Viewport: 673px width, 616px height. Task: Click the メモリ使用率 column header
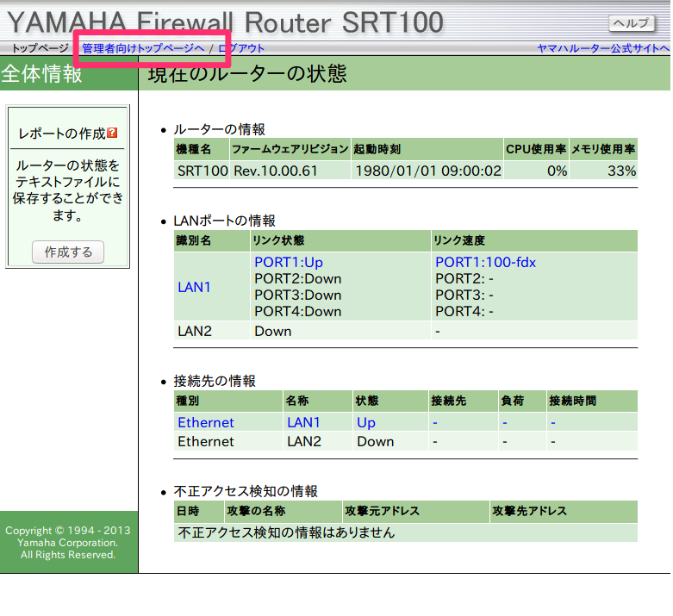603,149
